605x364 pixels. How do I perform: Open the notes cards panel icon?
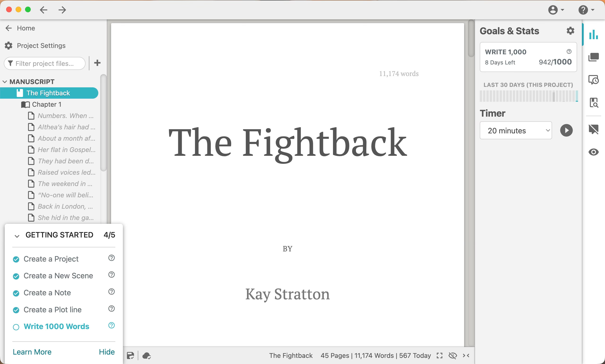coord(593,57)
